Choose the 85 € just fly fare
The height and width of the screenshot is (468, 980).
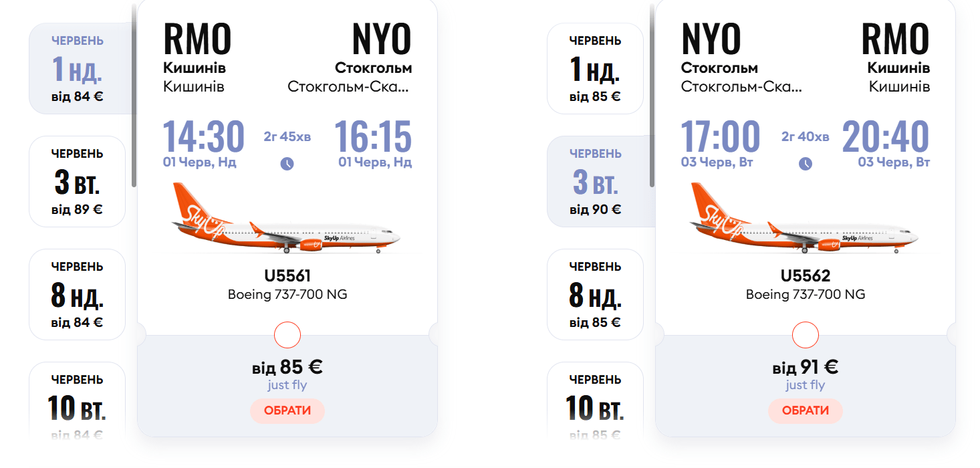[x=287, y=411]
